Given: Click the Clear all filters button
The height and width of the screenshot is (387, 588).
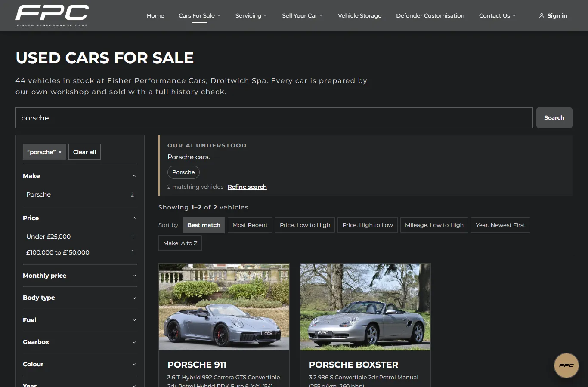Looking at the screenshot, I should [x=84, y=152].
